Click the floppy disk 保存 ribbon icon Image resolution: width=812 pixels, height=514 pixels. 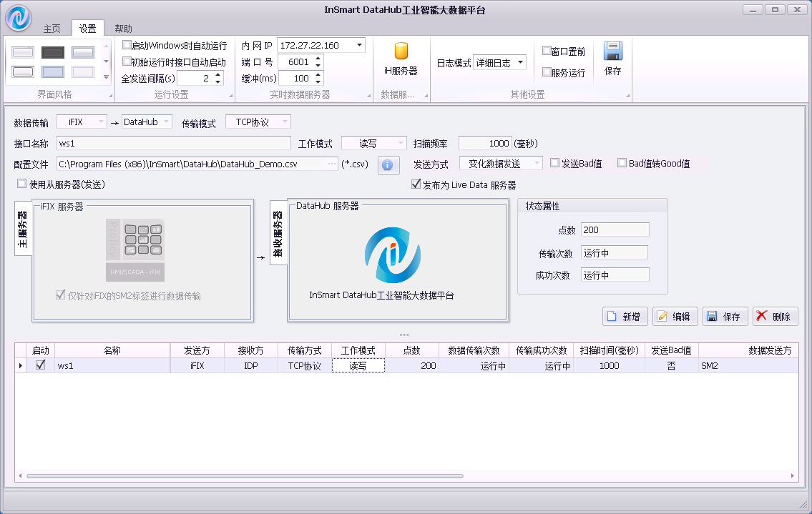click(612, 51)
